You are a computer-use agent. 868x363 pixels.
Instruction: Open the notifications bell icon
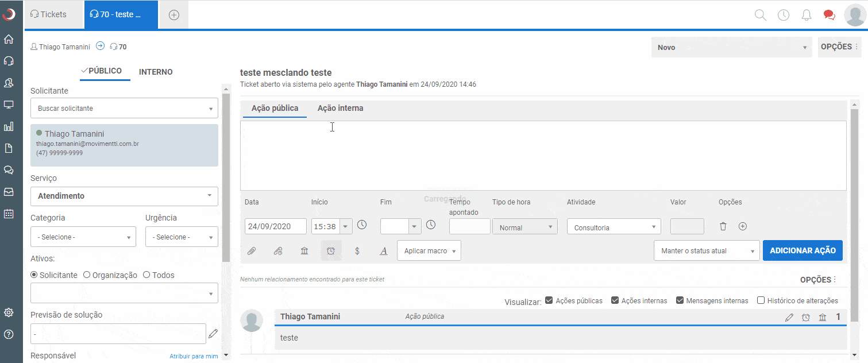pyautogui.click(x=807, y=15)
